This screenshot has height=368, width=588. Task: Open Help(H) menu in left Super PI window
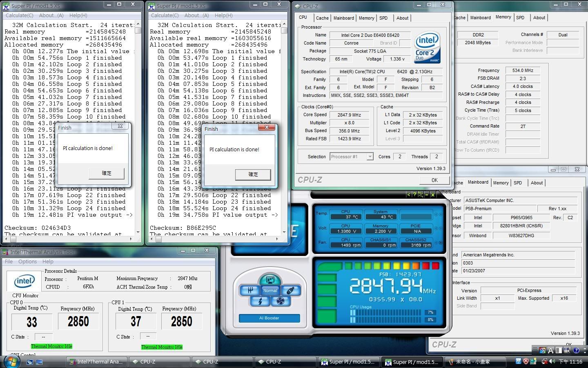(78, 15)
